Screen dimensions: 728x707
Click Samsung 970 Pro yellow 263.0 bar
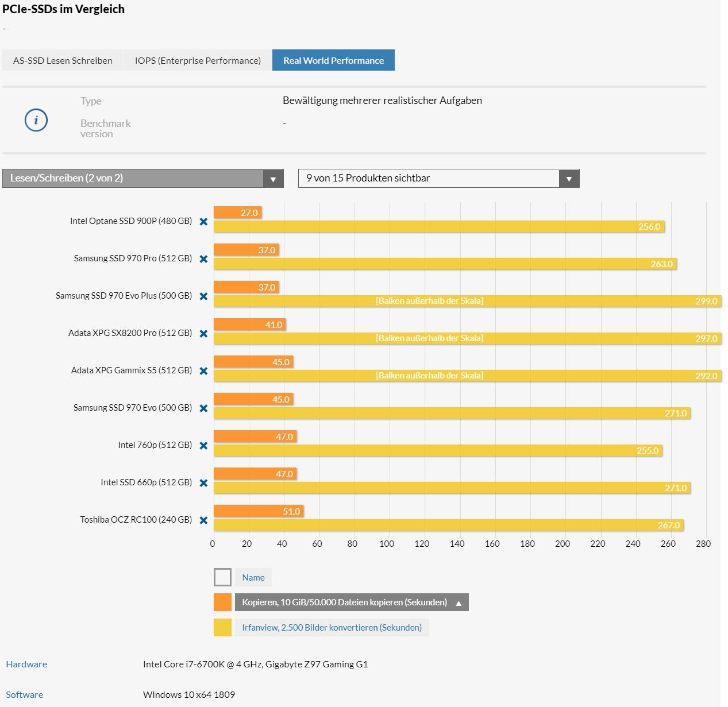pyautogui.click(x=445, y=264)
